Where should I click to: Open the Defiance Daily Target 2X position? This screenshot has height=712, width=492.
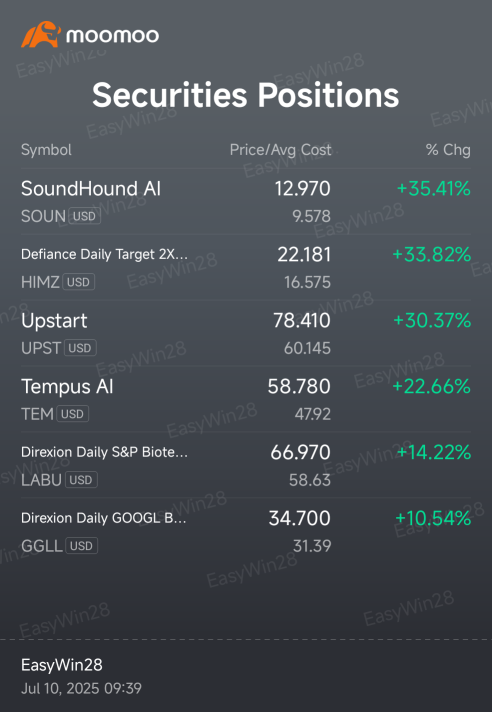[246, 267]
